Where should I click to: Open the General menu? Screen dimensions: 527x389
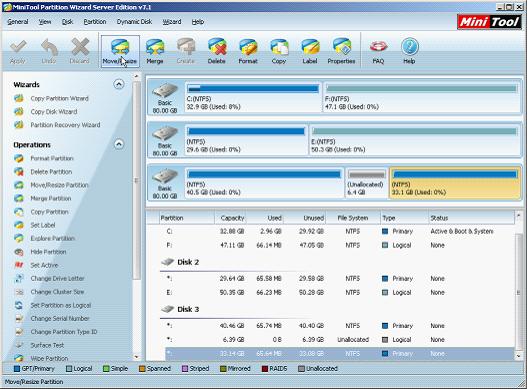[x=17, y=22]
